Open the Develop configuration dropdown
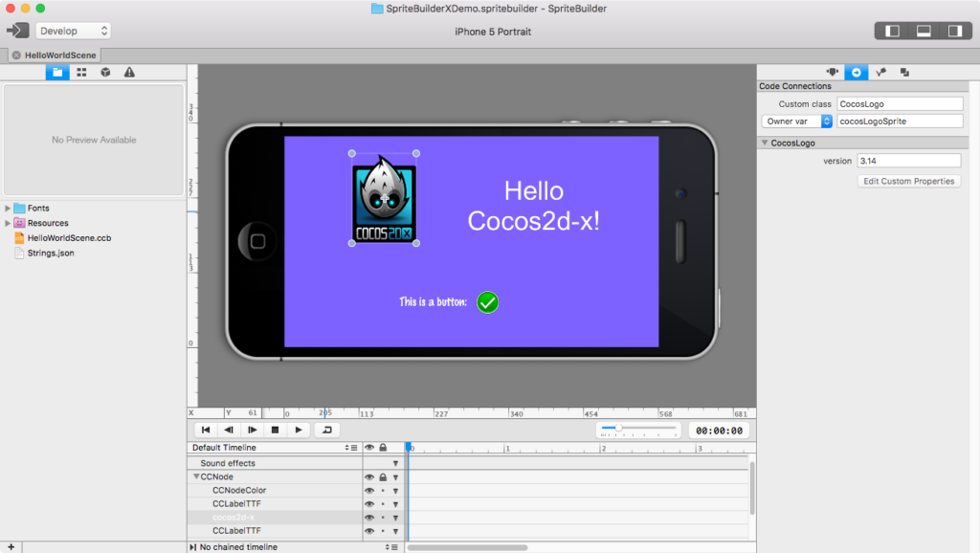The width and height of the screenshot is (980, 553). (73, 30)
